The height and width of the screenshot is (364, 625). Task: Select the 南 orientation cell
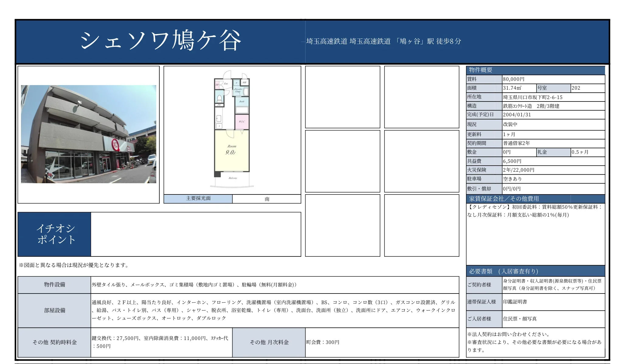pyautogui.click(x=267, y=199)
